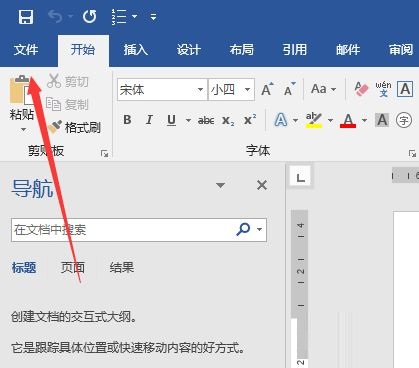
Task: Click the Grow Font icon
Action: point(267,89)
